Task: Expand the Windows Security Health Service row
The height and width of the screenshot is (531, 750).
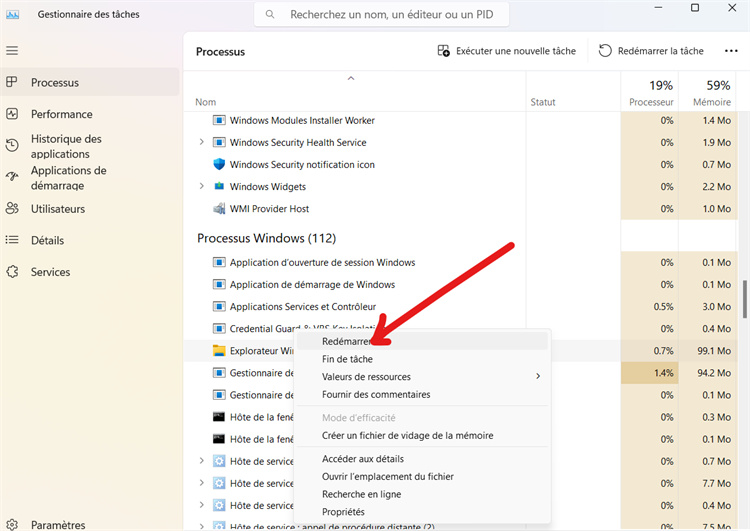Action: click(x=201, y=143)
